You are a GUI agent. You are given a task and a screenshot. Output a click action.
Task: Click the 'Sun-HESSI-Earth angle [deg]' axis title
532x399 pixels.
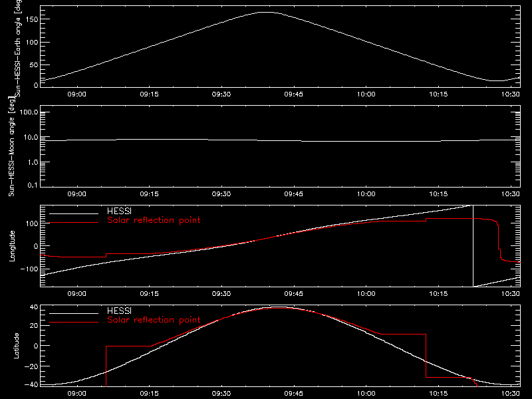tap(18, 49)
